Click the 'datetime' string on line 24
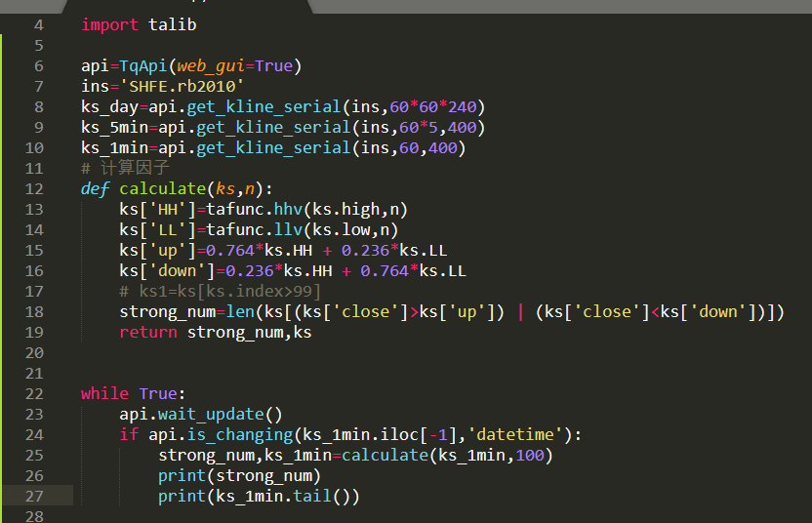Screen dimensions: 812x523 pos(515,434)
